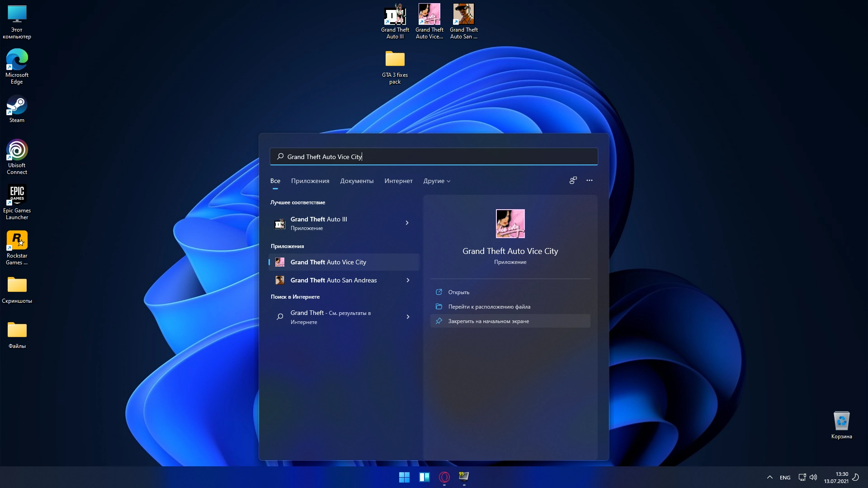868x488 pixels.
Task: Select the Rockstar Games launcher icon
Action: (17, 247)
